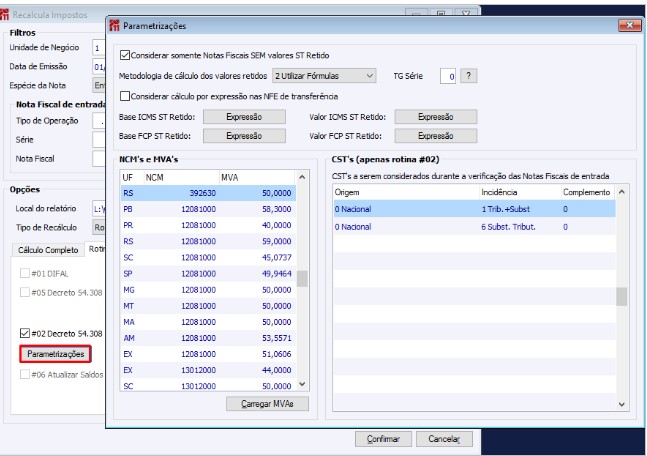This screenshot has width=647, height=456.
Task: Click the Série field in Nota Fiscal de entrada
Action: [x=99, y=140]
